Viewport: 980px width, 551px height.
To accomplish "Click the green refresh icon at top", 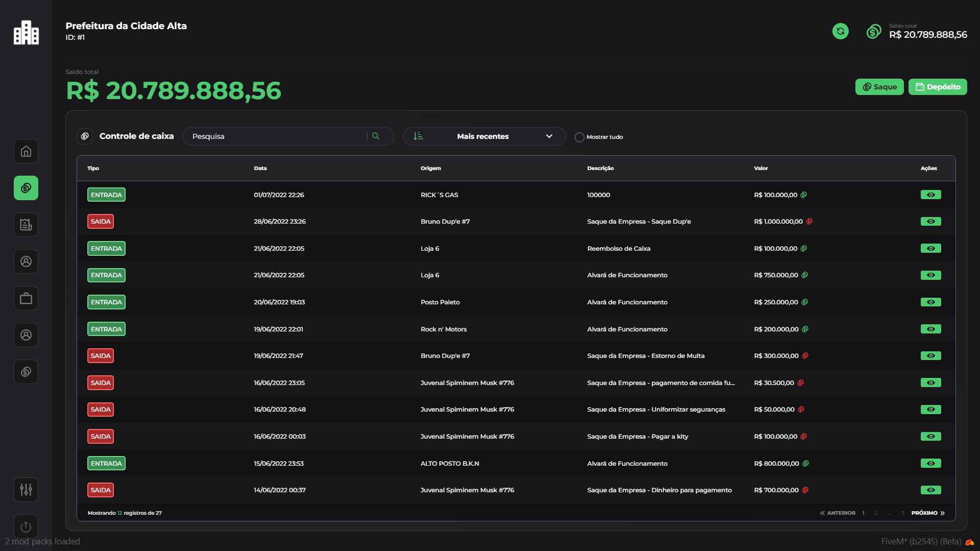I will click(x=840, y=31).
